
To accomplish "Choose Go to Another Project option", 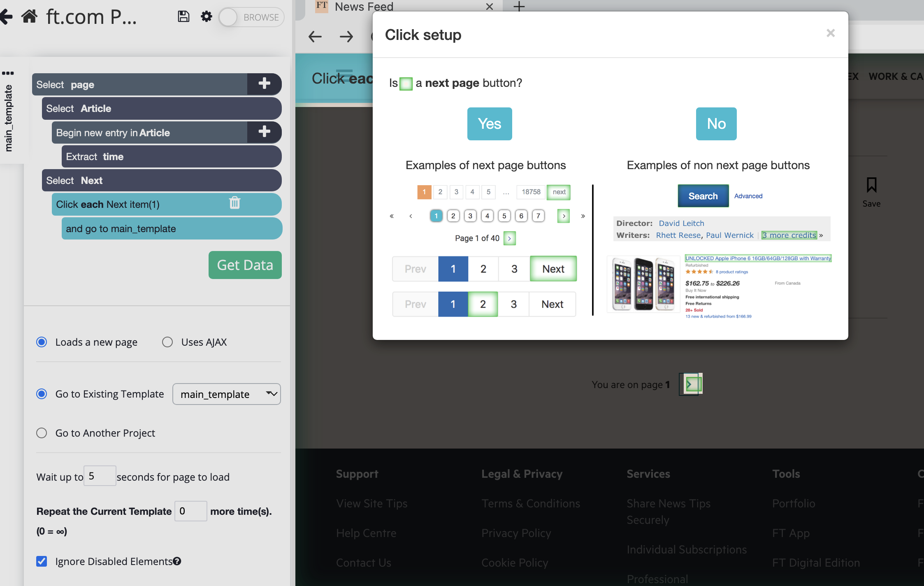I will point(42,433).
